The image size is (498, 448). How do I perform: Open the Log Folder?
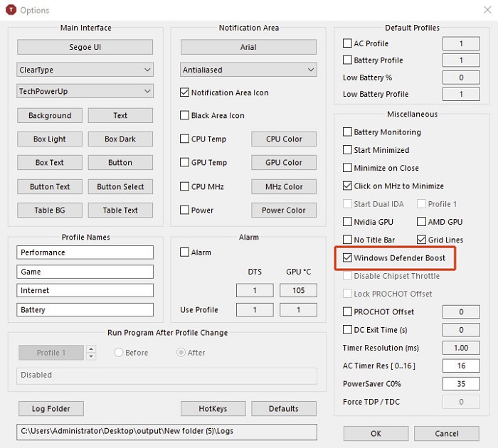[x=50, y=409]
